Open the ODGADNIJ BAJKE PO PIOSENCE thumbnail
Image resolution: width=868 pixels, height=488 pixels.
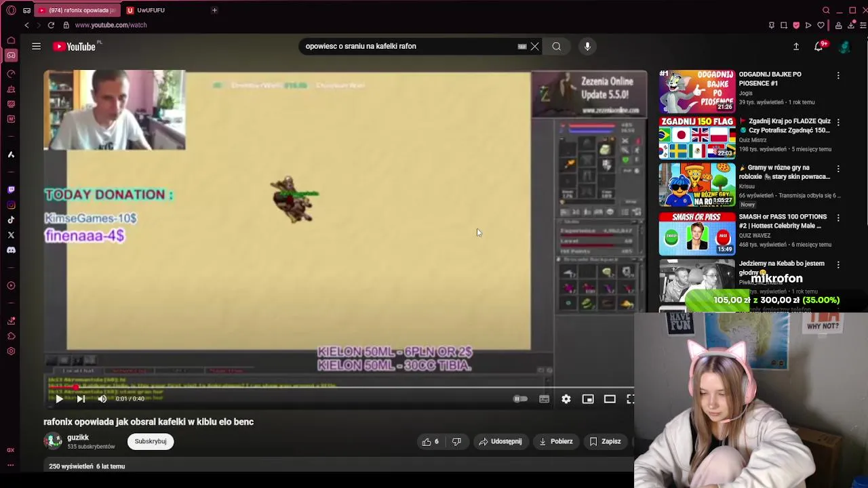point(696,91)
